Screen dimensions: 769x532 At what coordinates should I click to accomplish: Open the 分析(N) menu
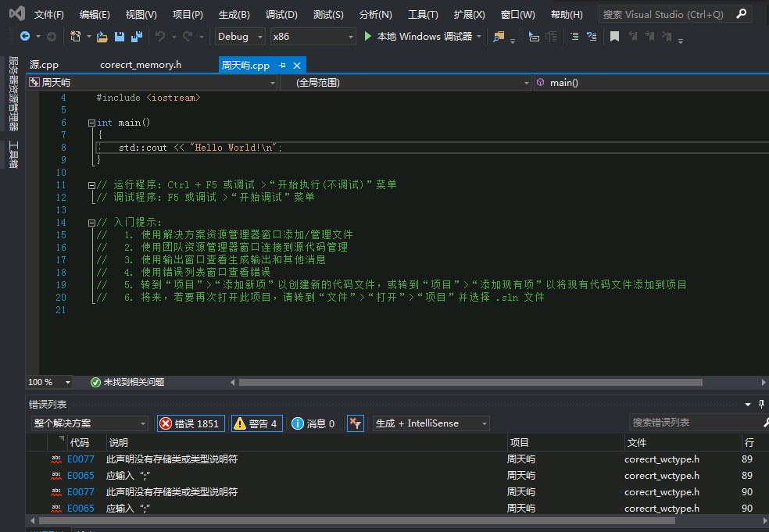pyautogui.click(x=376, y=14)
